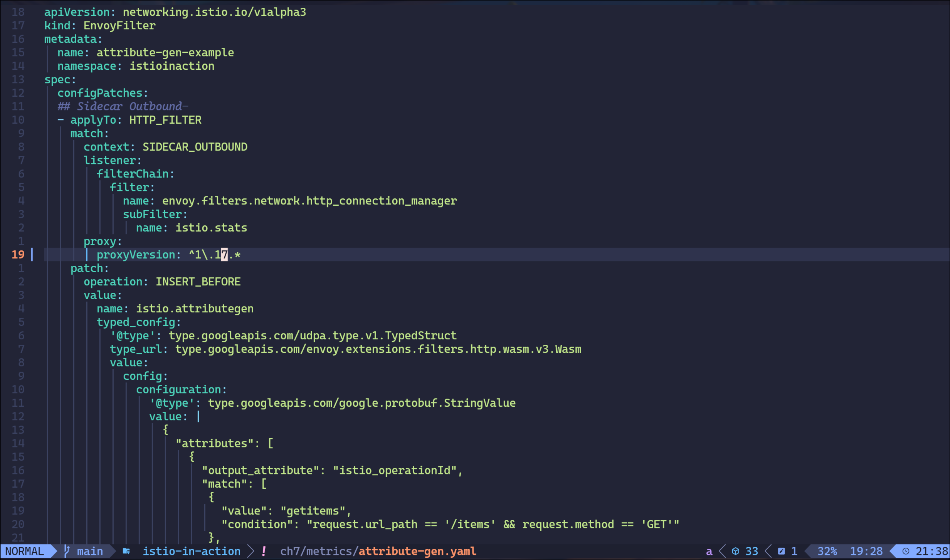950x560 pixels.
Task: Click the istio.attributegen name value
Action: click(x=195, y=309)
